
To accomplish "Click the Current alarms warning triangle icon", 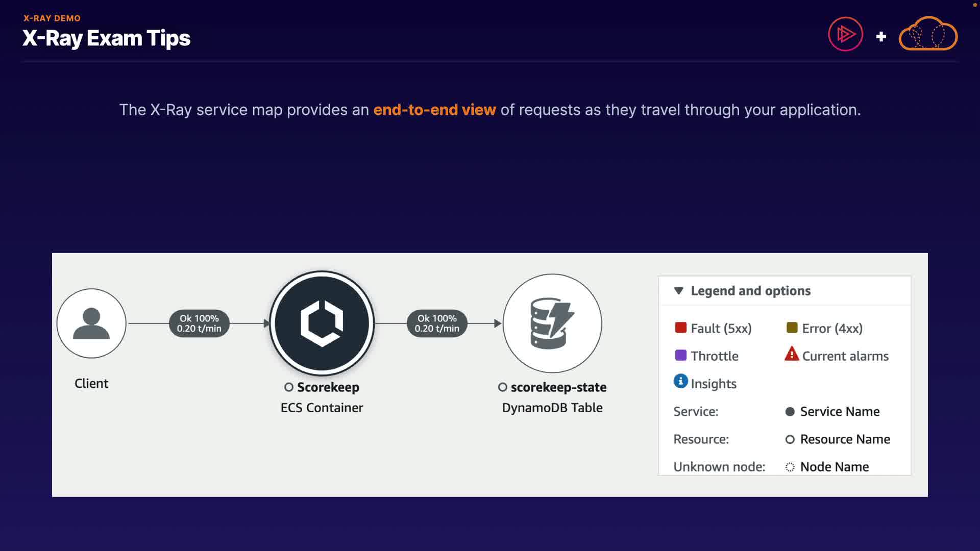I will point(791,354).
